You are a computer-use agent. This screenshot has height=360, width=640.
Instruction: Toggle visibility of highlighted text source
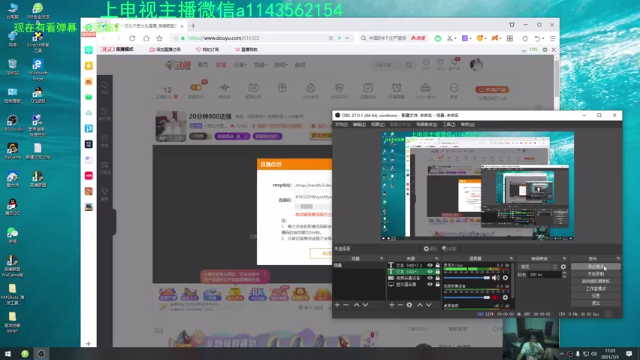click(x=430, y=271)
